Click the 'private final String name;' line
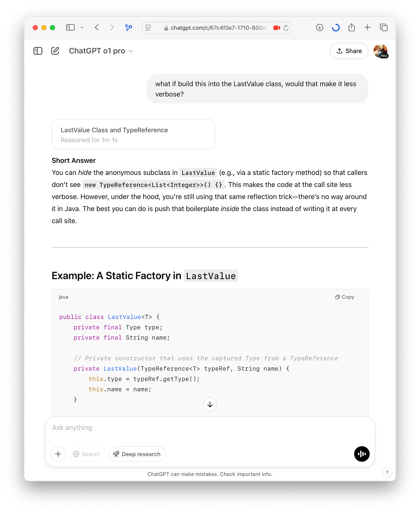Screen dimensions: 420x513 click(x=122, y=338)
